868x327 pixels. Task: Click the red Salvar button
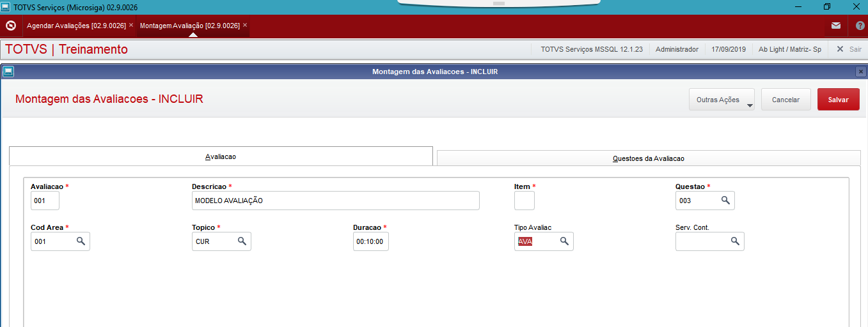point(839,100)
